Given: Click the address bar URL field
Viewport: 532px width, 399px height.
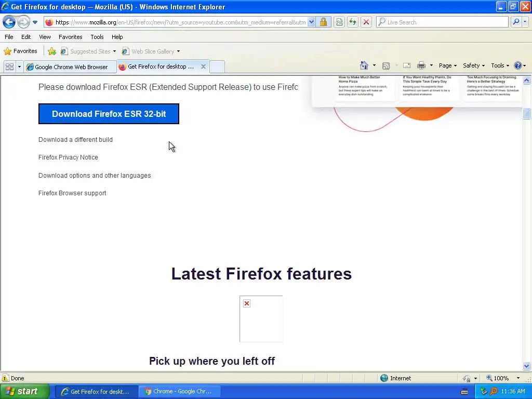Looking at the screenshot, I should pyautogui.click(x=180, y=22).
